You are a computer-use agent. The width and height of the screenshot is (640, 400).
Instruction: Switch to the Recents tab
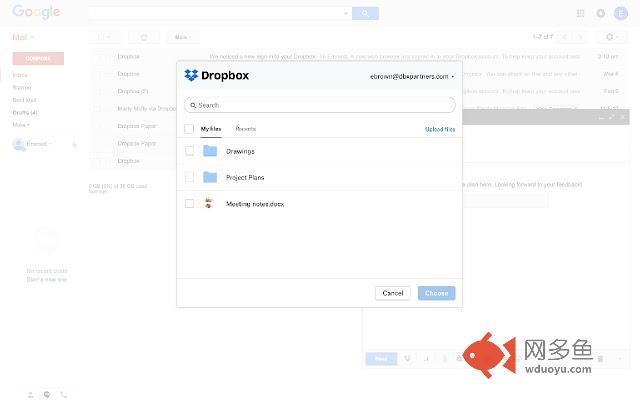point(246,129)
